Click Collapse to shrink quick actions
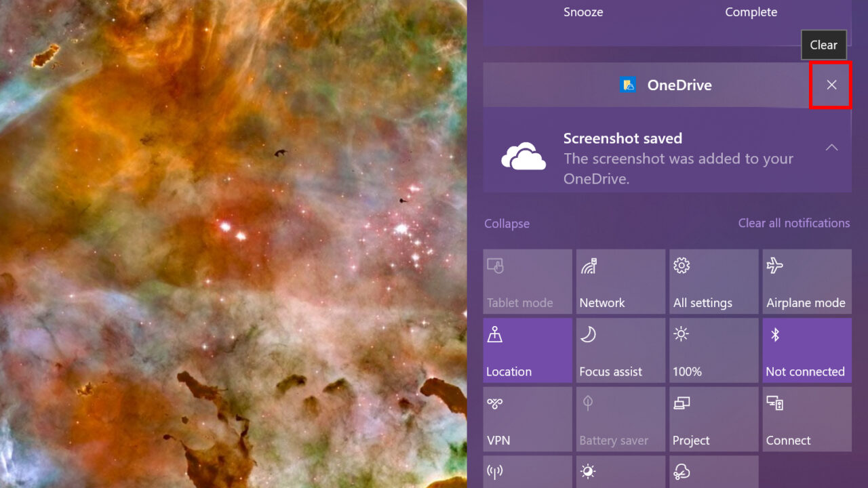This screenshot has height=488, width=868. (507, 223)
